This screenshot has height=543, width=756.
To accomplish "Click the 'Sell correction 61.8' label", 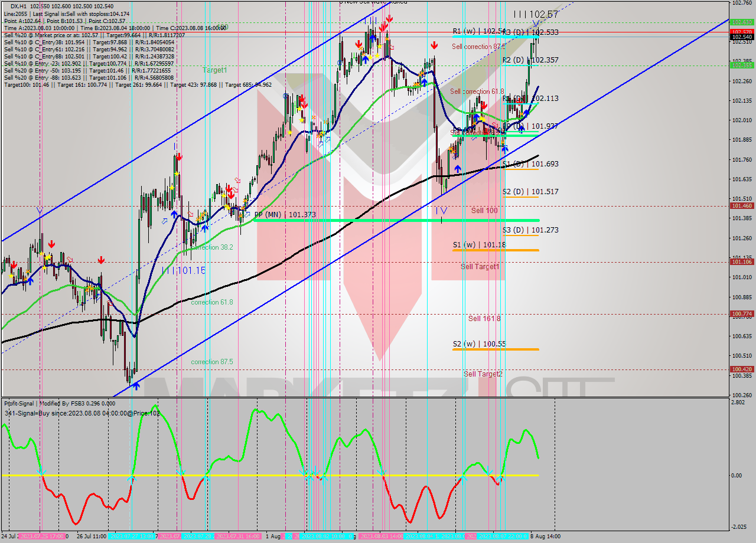I will (477, 91).
